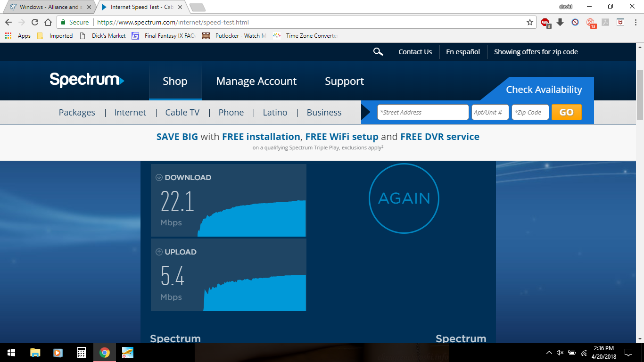
Task: Open the Wi-Fi network tray icon
Action: coord(584,353)
